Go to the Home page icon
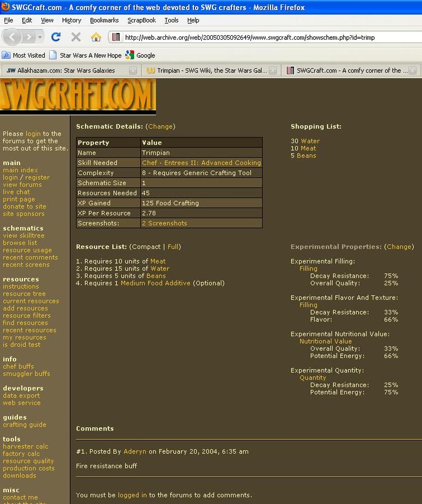Screen dimensions: 422x504 pyautogui.click(x=96, y=37)
